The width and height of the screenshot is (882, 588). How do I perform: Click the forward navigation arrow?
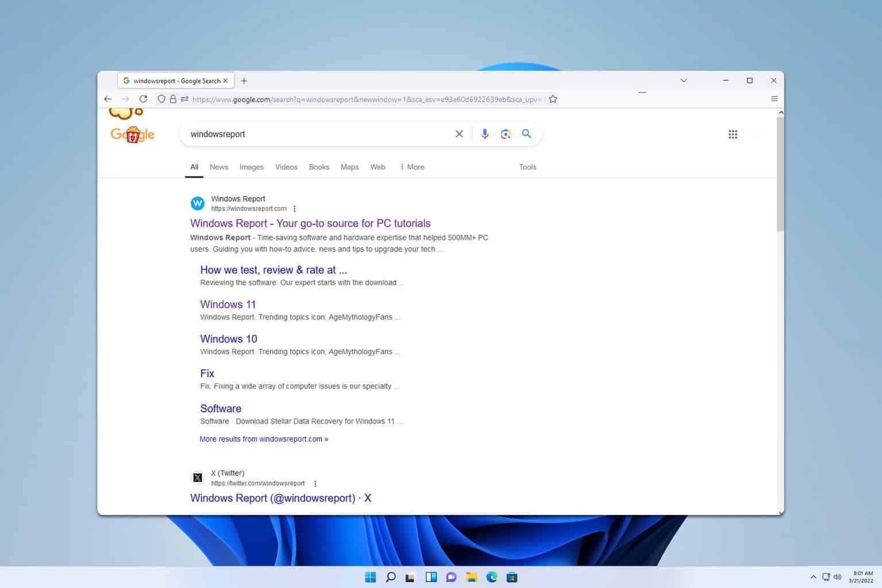[125, 99]
